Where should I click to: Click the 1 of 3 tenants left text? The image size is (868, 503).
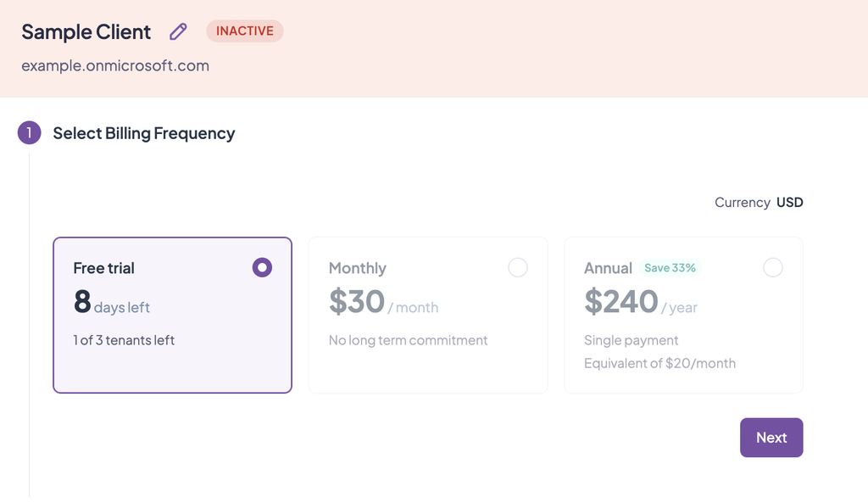(x=124, y=340)
